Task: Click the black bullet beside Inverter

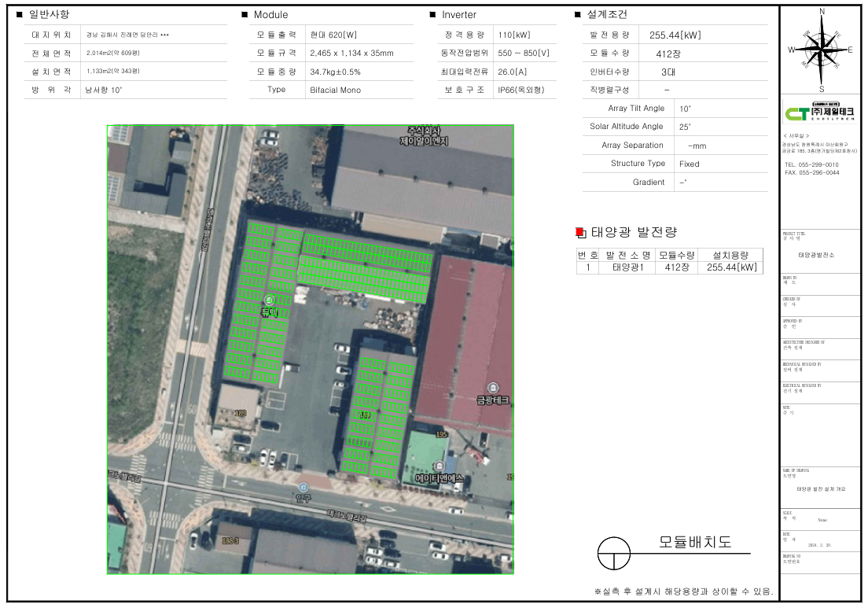Action: (432, 15)
